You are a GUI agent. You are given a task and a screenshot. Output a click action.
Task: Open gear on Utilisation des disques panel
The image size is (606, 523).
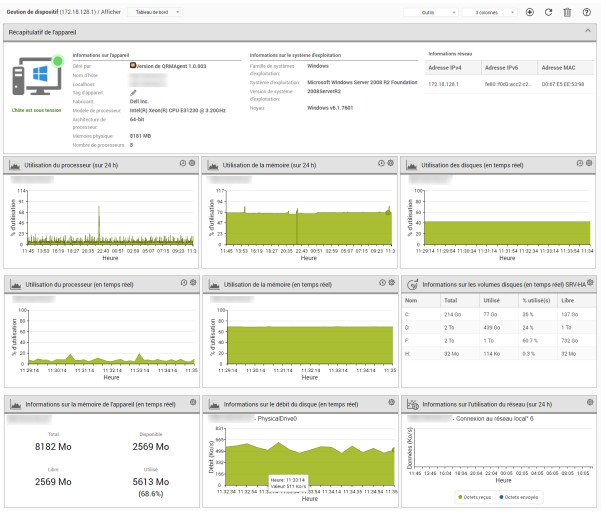[588, 163]
